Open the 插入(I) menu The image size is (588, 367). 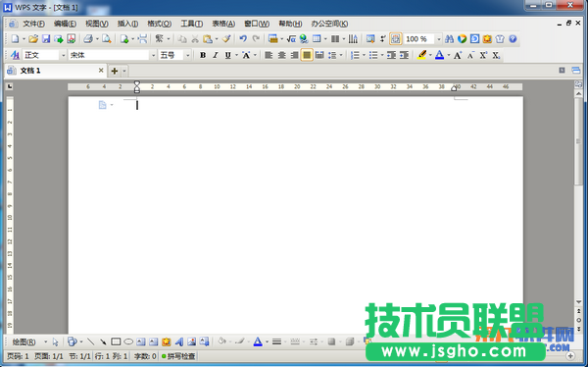coord(127,24)
